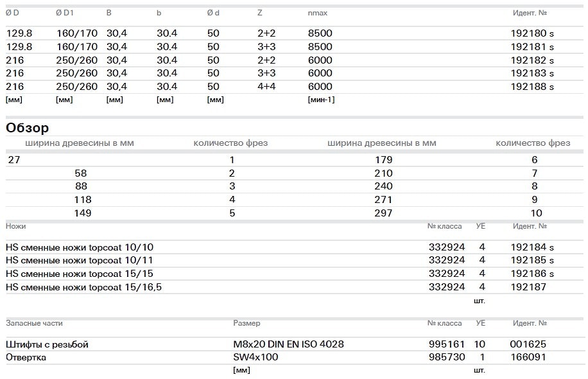Click the Запасные части section label
The width and height of the screenshot is (588, 379).
(x=34, y=323)
